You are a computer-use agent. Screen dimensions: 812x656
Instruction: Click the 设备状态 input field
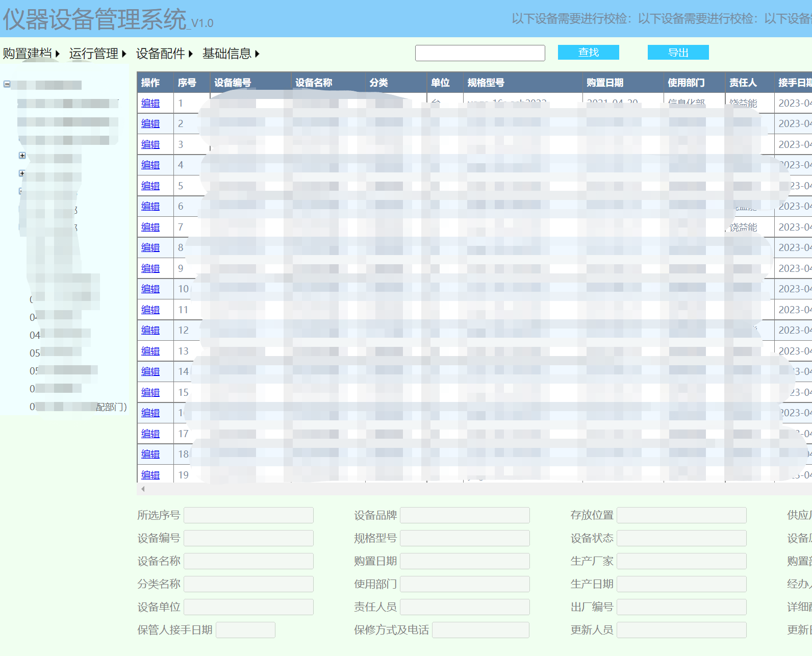coord(681,538)
